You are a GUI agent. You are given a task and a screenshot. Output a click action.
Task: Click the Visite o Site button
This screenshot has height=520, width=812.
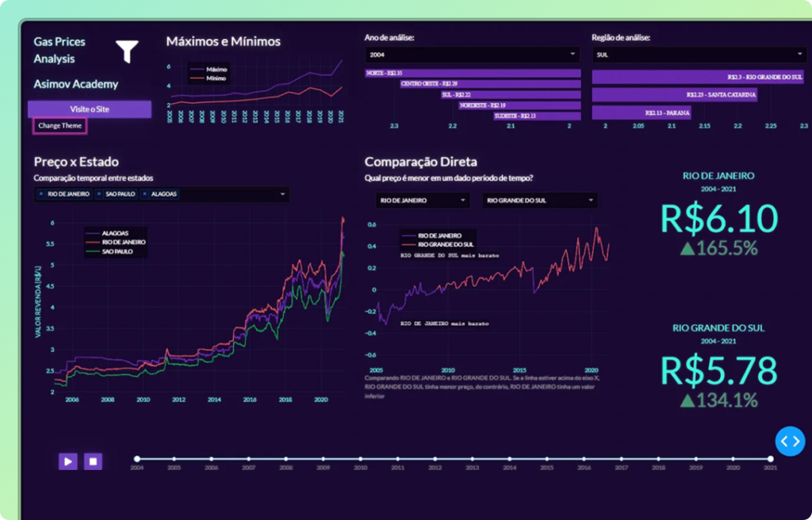pos(89,109)
